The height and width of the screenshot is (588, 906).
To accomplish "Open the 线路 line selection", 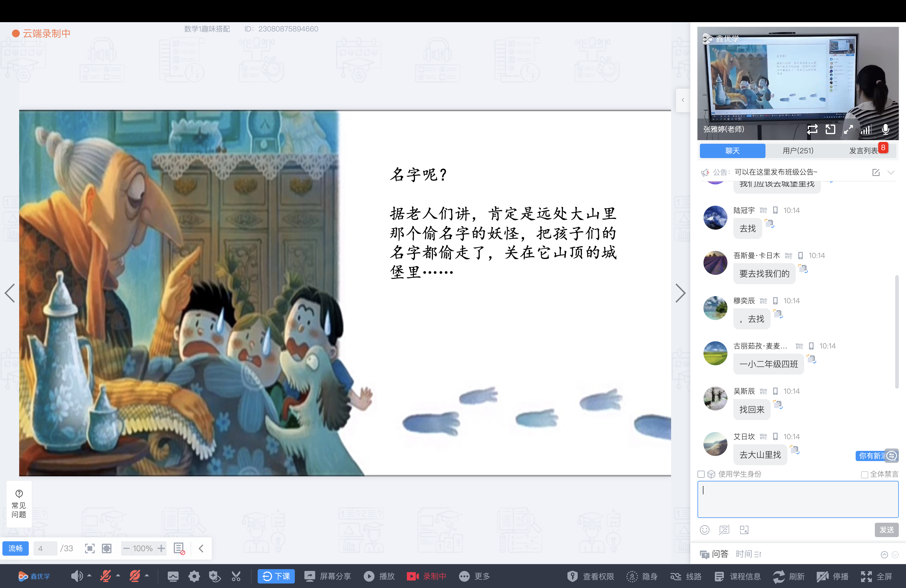I will click(x=686, y=577).
